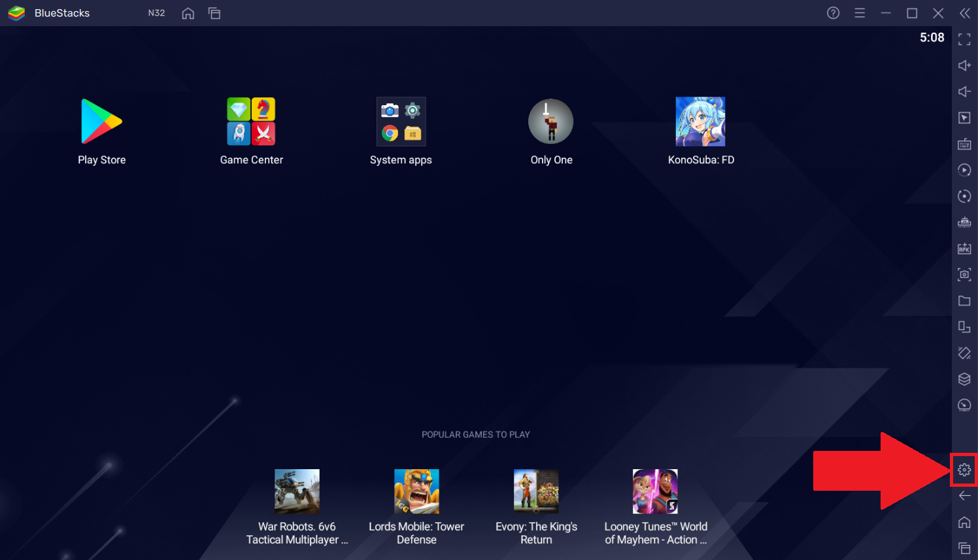Viewport: 978px width, 560px height.
Task: Open Help via the question mark
Action: [x=832, y=12]
